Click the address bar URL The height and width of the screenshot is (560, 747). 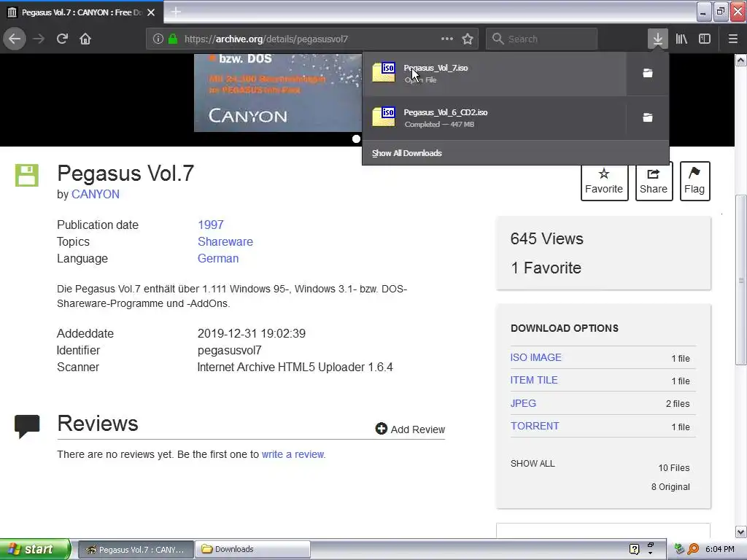[266, 39]
